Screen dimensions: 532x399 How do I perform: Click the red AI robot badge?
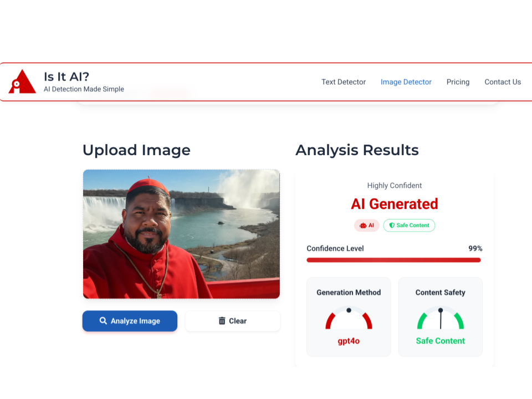click(x=367, y=226)
